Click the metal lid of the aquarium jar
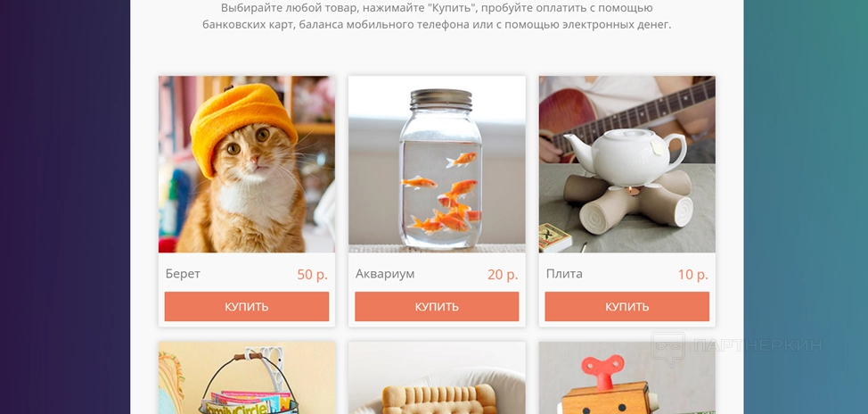Screen dimensions: 868x414 click(x=441, y=99)
